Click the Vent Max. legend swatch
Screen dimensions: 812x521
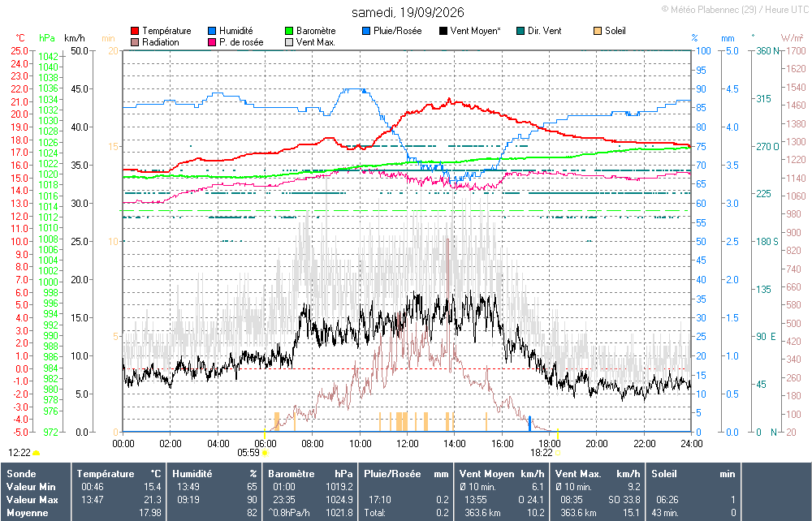289,42
